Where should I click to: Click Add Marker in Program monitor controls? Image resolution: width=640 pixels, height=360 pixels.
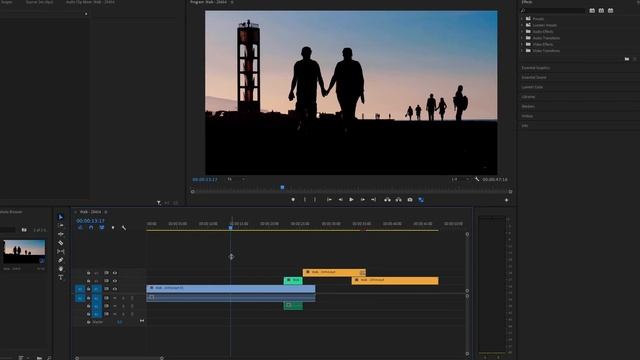293,200
